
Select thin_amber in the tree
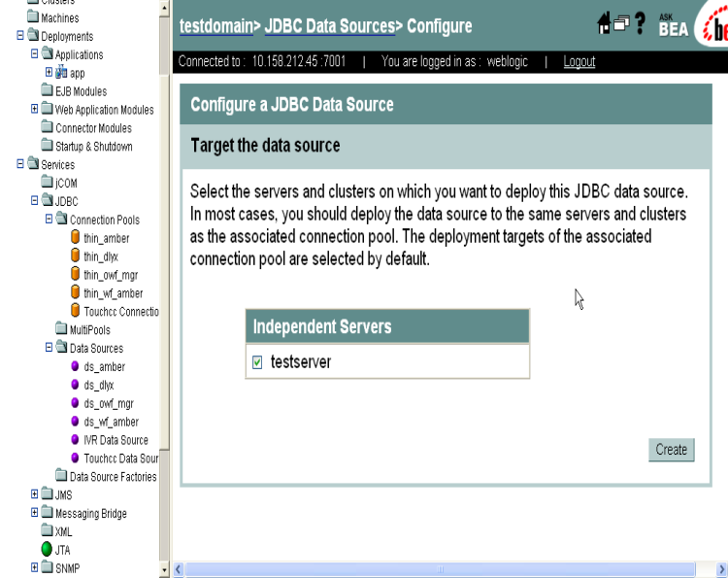[x=107, y=238]
